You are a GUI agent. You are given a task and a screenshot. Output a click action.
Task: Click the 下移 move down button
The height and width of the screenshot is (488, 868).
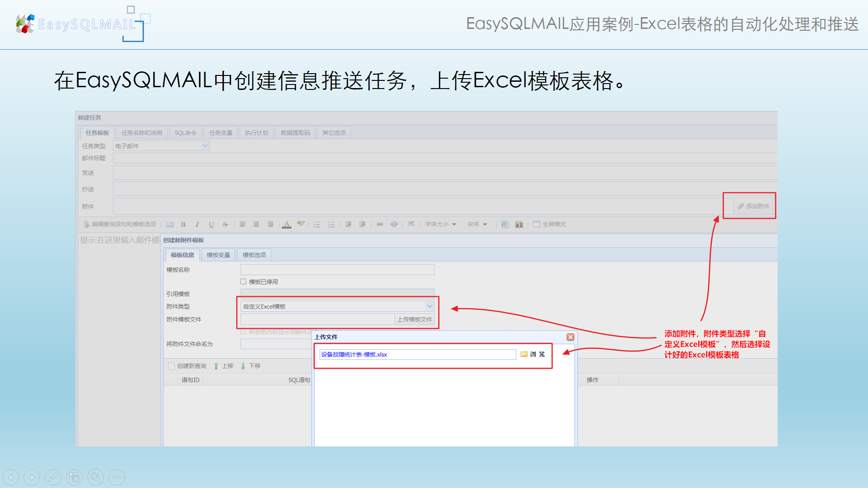tap(250, 366)
